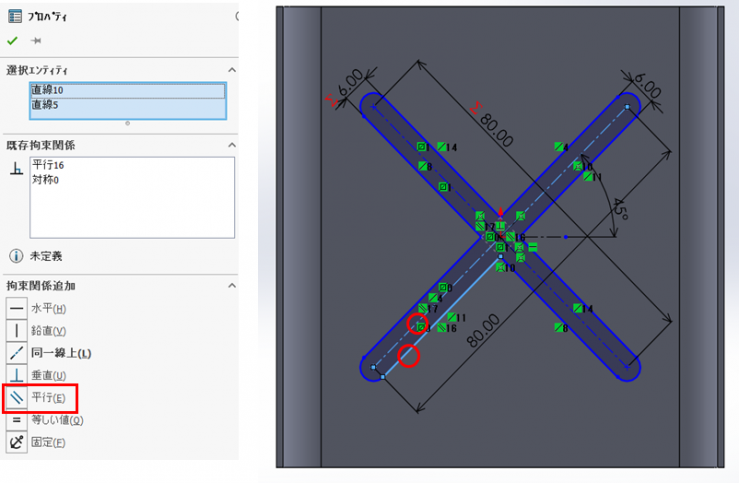Click the properties panel icon beside title

tap(14, 16)
